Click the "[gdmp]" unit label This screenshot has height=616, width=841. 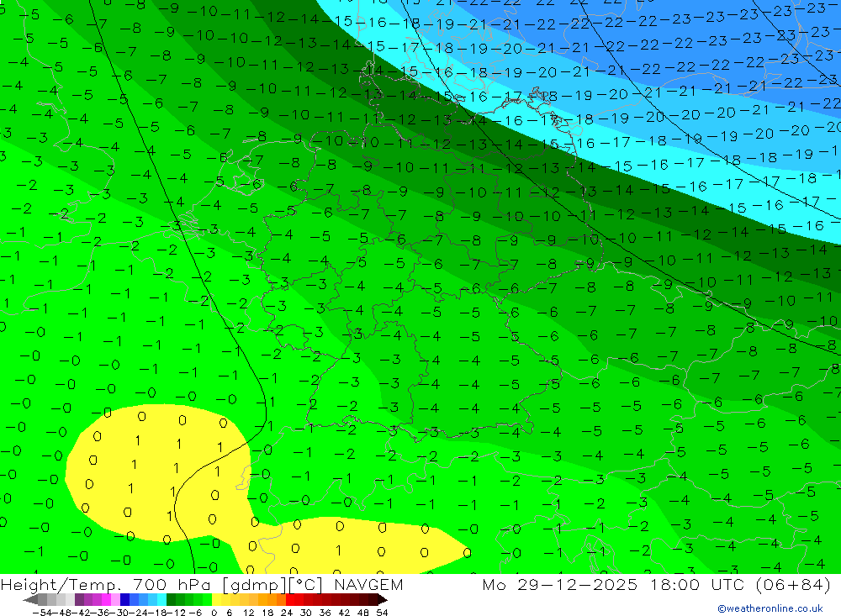click(x=256, y=585)
